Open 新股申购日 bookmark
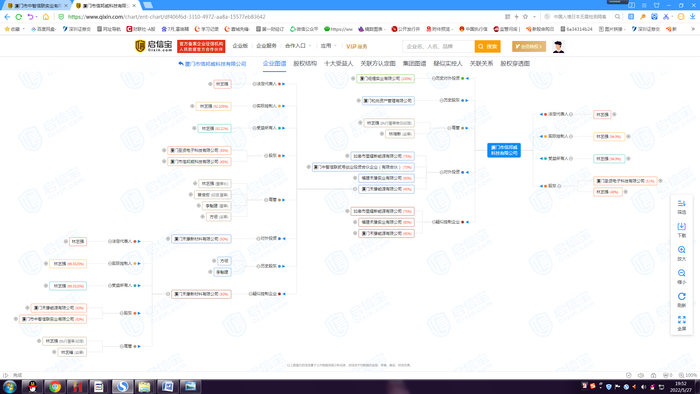This screenshot has width=700, height=394. pos(540,29)
